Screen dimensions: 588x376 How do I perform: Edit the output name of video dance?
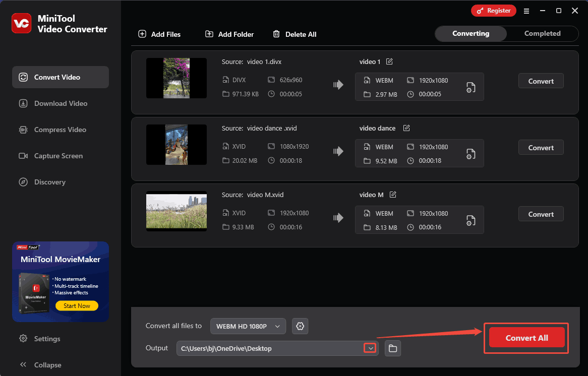tap(406, 128)
